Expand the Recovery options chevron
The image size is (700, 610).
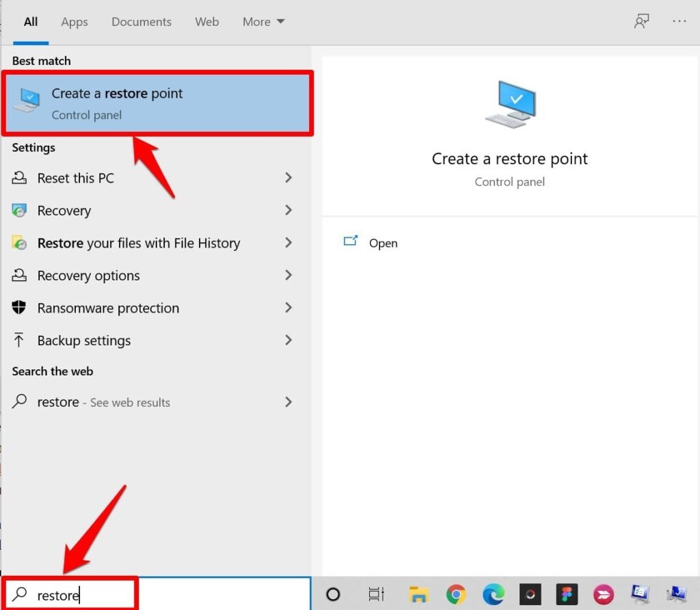pyautogui.click(x=288, y=275)
